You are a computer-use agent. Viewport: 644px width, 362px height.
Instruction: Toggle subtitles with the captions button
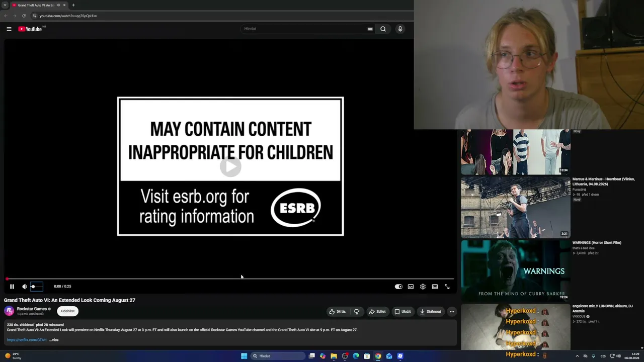[411, 287]
